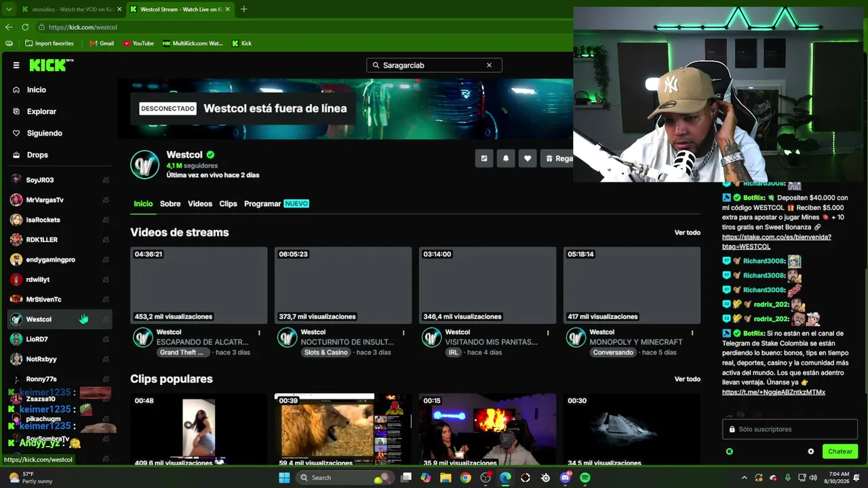The width and height of the screenshot is (868, 488).
Task: Open MrVargasTv channel in sidebar
Action: (x=60, y=200)
